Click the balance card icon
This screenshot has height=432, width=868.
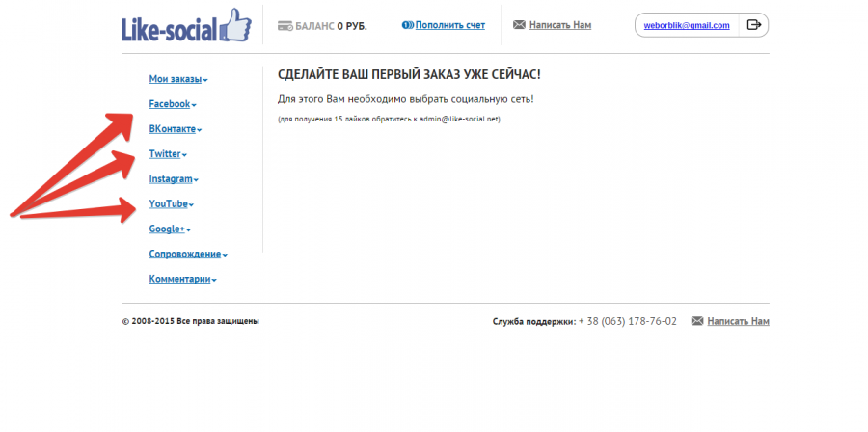click(x=285, y=26)
